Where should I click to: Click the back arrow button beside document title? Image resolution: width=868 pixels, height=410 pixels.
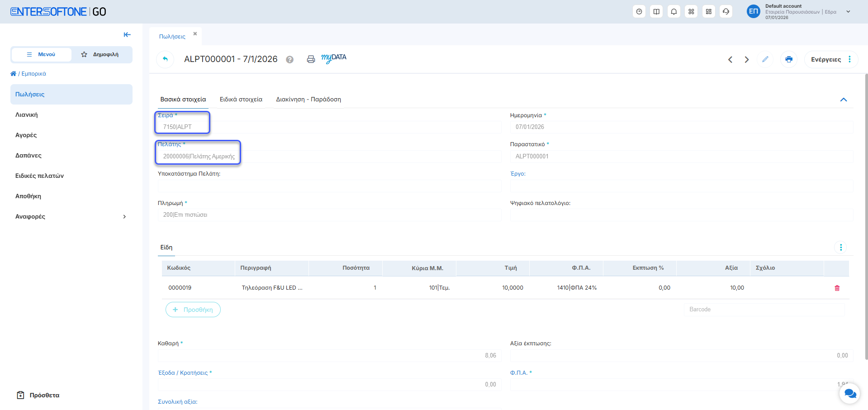tap(165, 59)
